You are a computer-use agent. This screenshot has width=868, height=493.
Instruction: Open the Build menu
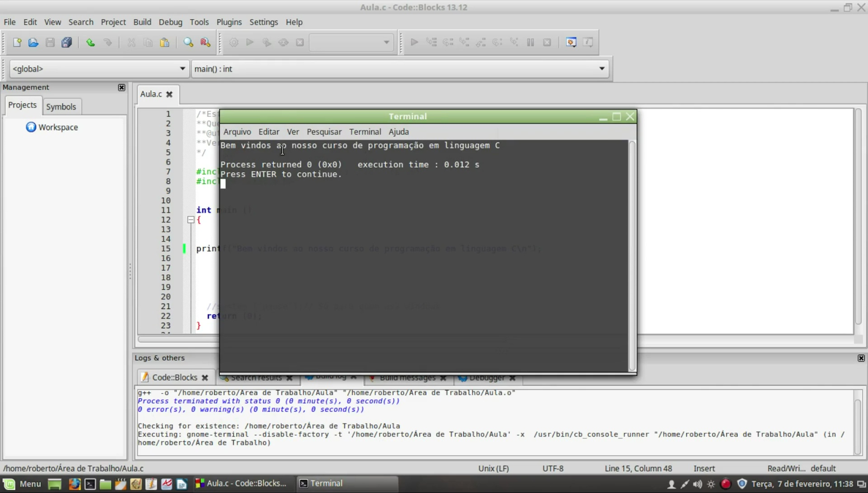pos(142,22)
